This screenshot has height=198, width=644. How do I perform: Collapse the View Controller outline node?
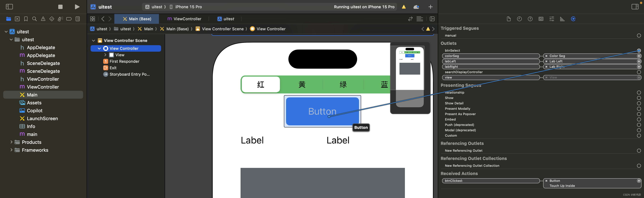[99, 48]
